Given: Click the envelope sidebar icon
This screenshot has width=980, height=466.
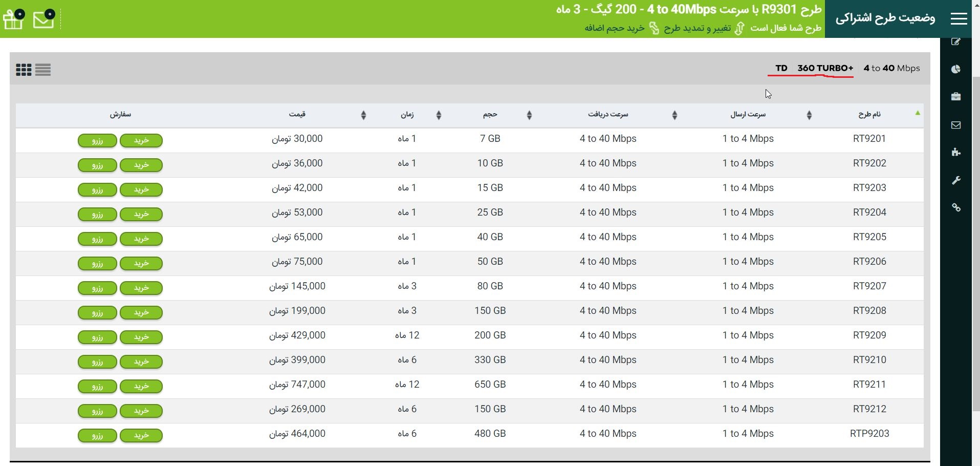Looking at the screenshot, I should point(956,125).
